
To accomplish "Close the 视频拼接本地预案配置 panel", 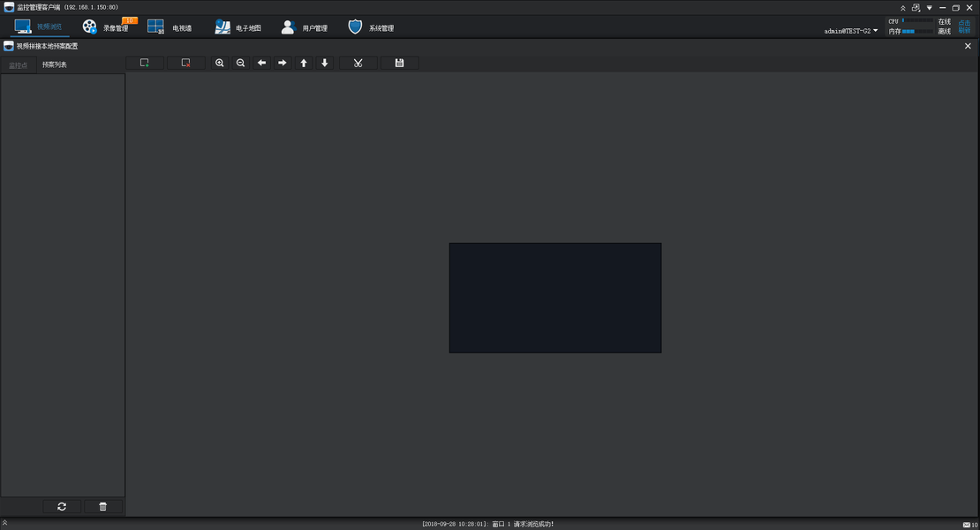I will pyautogui.click(x=968, y=46).
